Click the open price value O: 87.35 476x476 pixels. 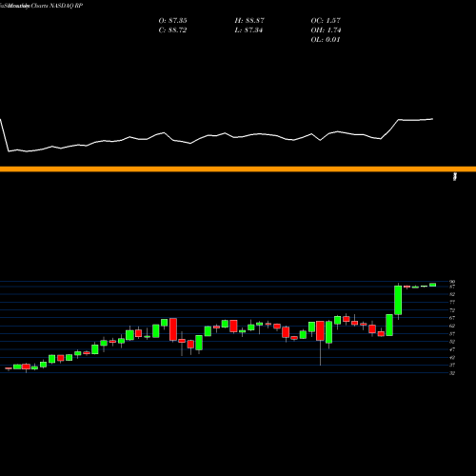[172, 21]
